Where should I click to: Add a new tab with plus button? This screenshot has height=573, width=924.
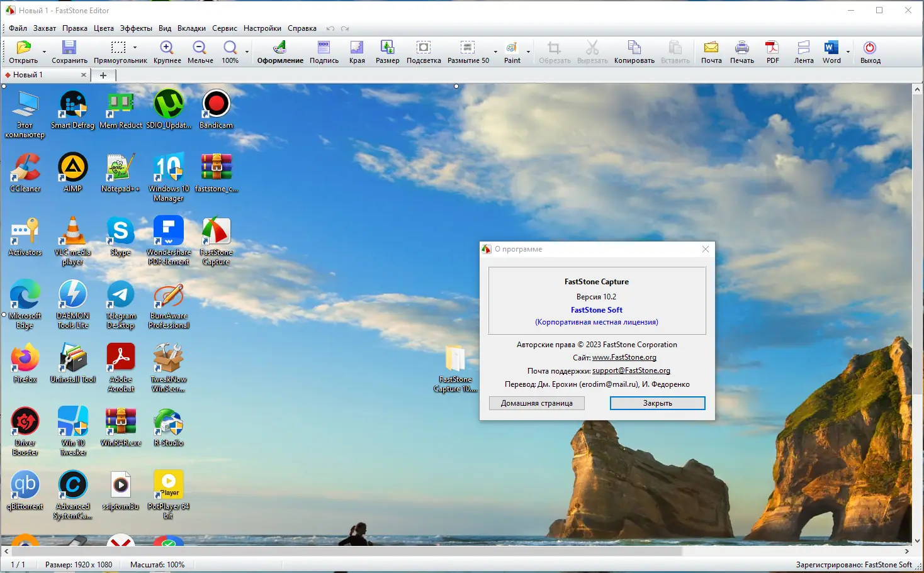pos(103,75)
